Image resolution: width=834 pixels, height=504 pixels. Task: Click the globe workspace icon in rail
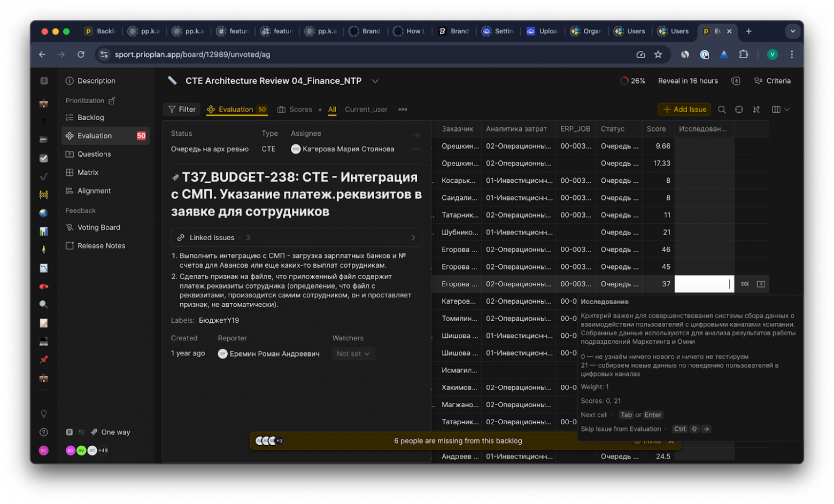tap(44, 213)
